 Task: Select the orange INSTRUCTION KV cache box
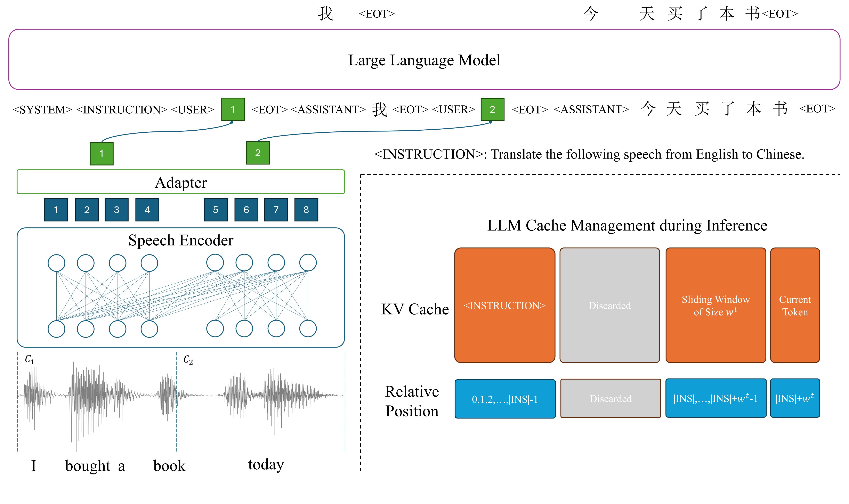point(505,305)
